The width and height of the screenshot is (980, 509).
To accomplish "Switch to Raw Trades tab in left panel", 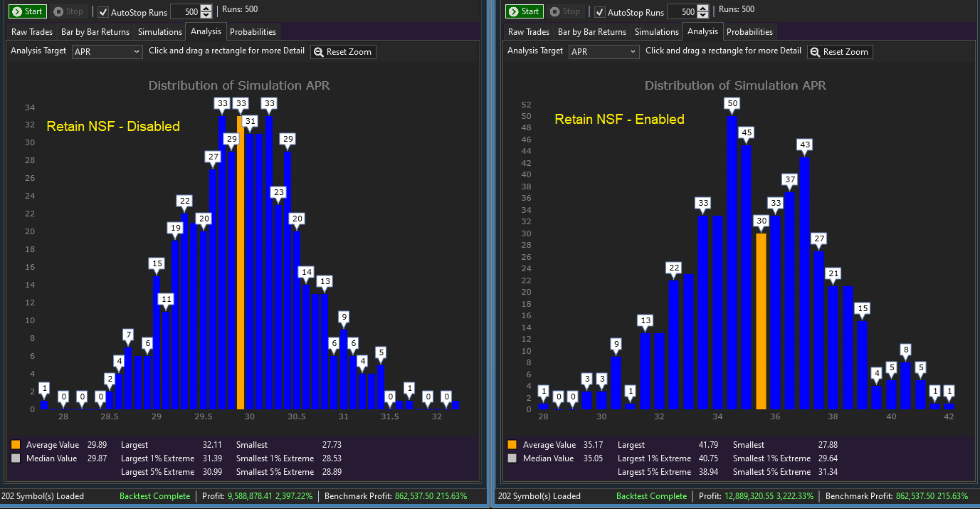I will [x=31, y=32].
